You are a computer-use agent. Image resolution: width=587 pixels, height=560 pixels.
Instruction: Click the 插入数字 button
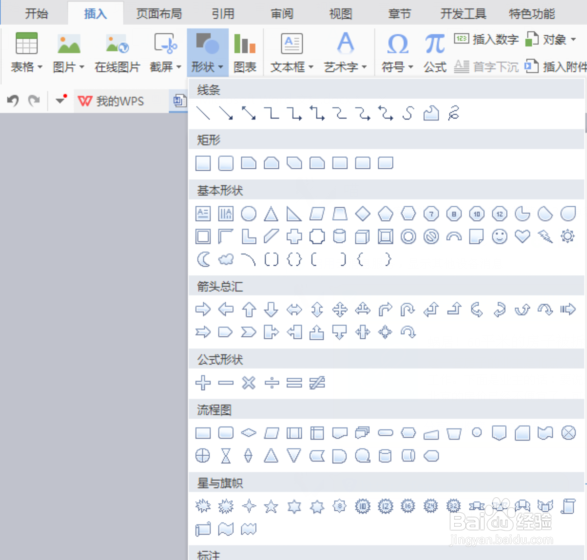[x=486, y=39]
